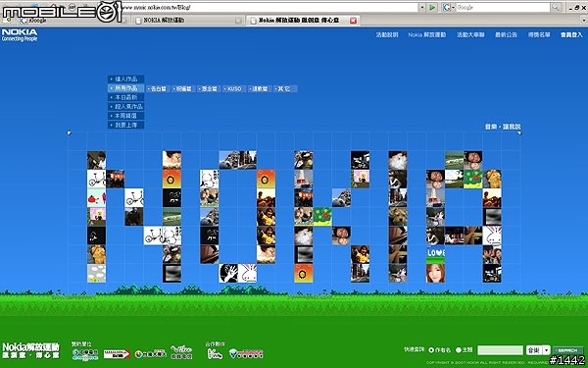Open the address bar history dropdown
The width and height of the screenshot is (588, 368).
(x=422, y=7)
